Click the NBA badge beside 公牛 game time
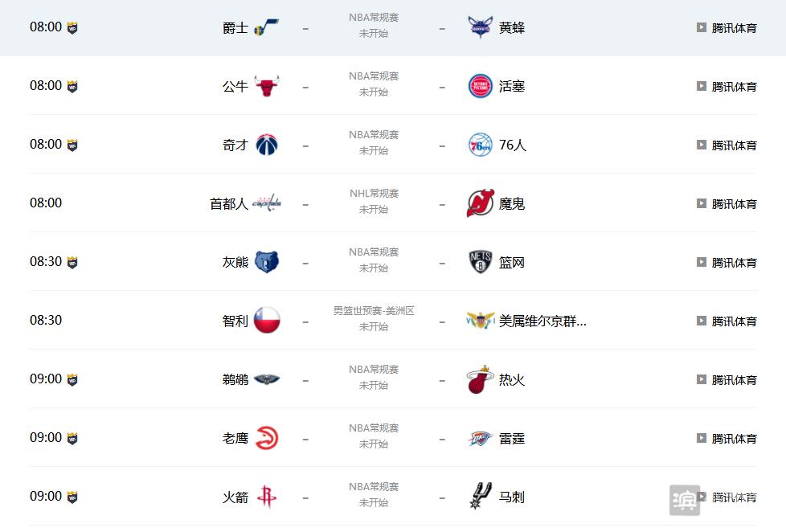 (72, 86)
